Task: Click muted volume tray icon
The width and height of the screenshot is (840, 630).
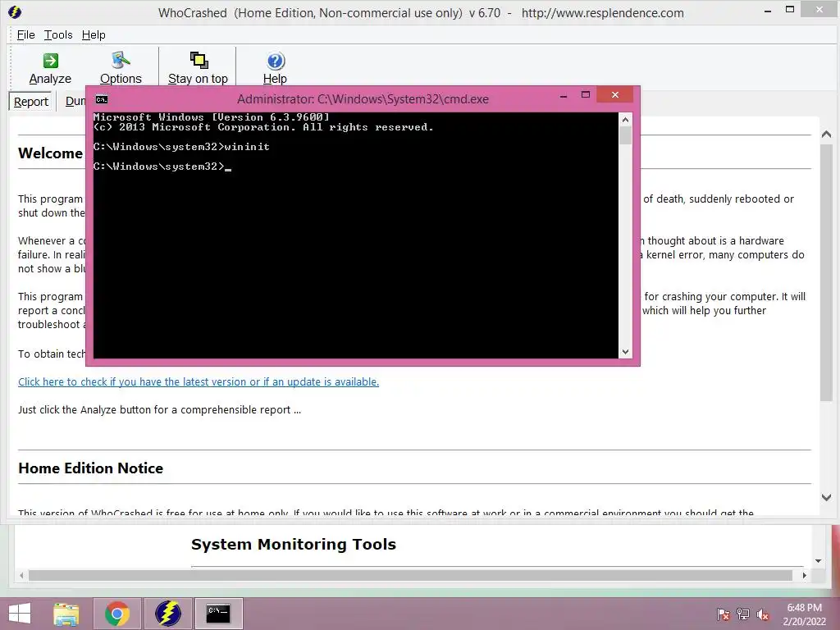Action: pyautogui.click(x=763, y=614)
